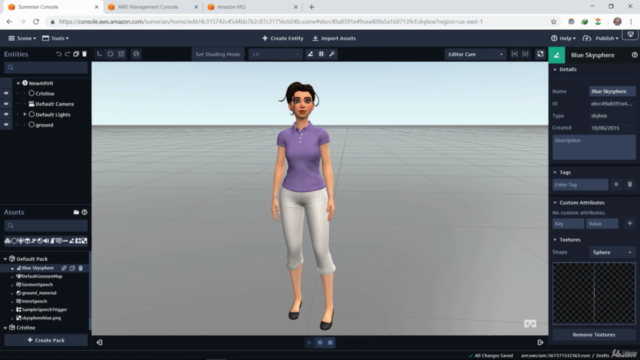
Task: Click the second camera bracket icon
Action: coord(525,54)
